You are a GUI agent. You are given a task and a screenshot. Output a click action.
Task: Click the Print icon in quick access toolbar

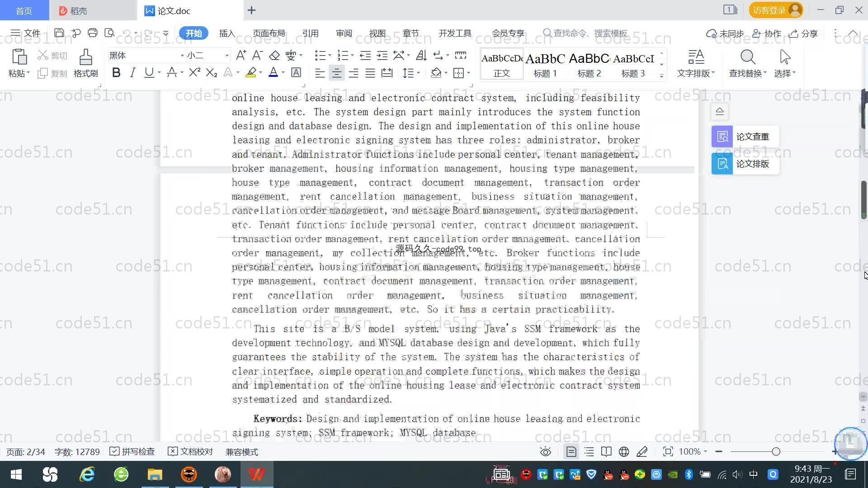click(x=93, y=33)
